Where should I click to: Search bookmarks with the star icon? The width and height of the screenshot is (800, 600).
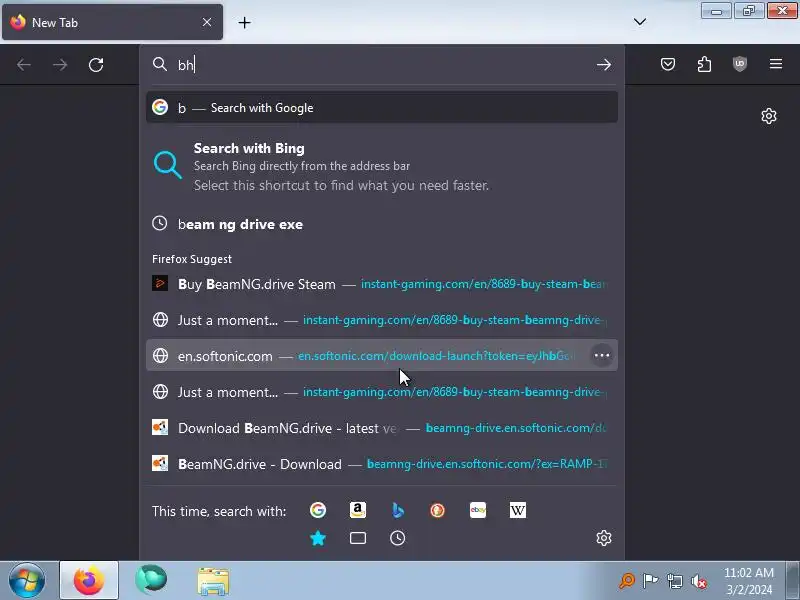pyautogui.click(x=318, y=538)
